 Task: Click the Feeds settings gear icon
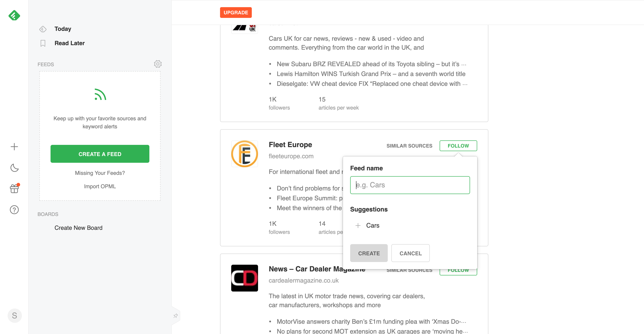tap(157, 64)
